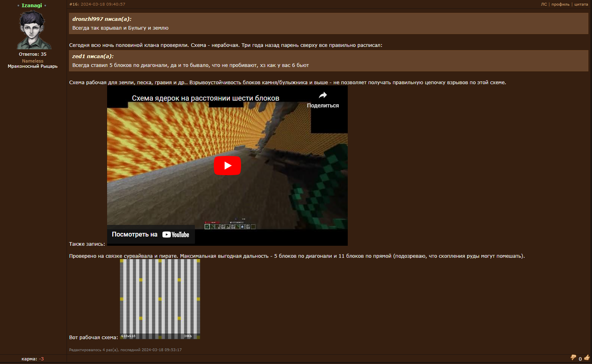Click the post rating count 0
The image size is (592, 364).
(580, 359)
